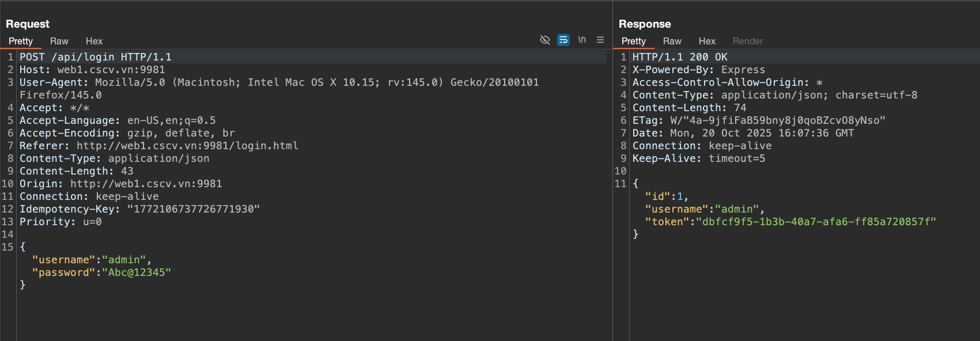This screenshot has width=980, height=341.
Task: Click the Request username admin value
Action: pos(124,260)
